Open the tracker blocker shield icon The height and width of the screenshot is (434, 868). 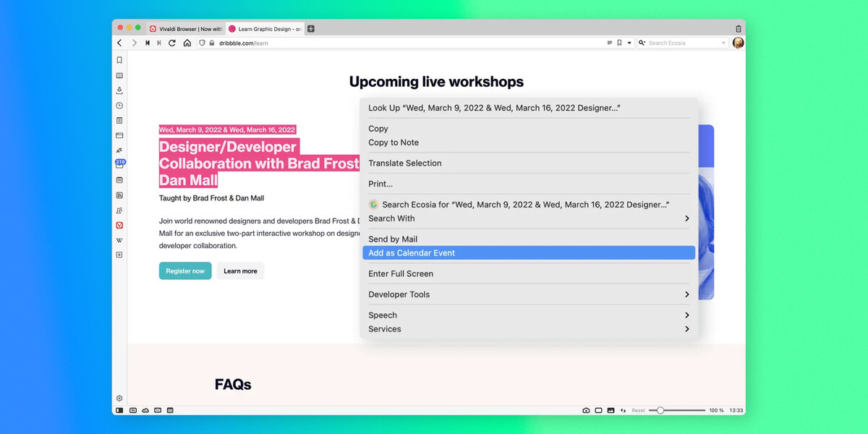coord(202,43)
